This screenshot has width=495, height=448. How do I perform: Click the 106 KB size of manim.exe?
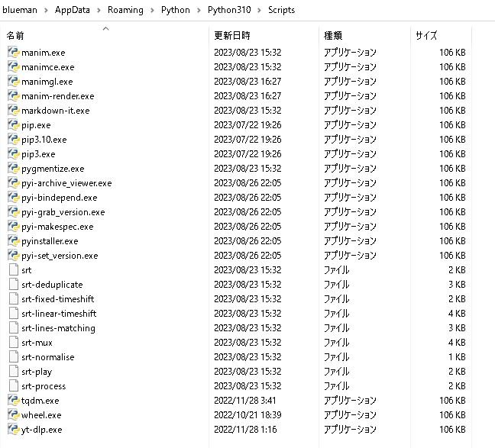coord(452,52)
